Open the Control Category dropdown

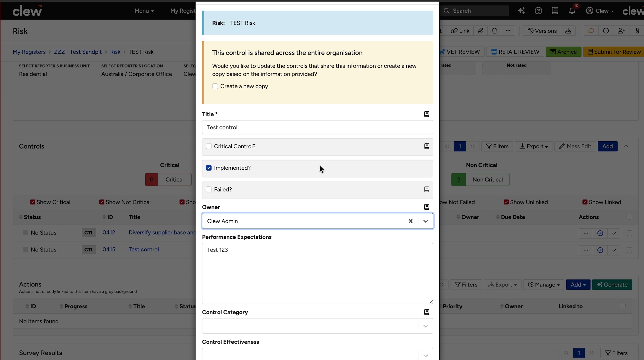click(318, 326)
